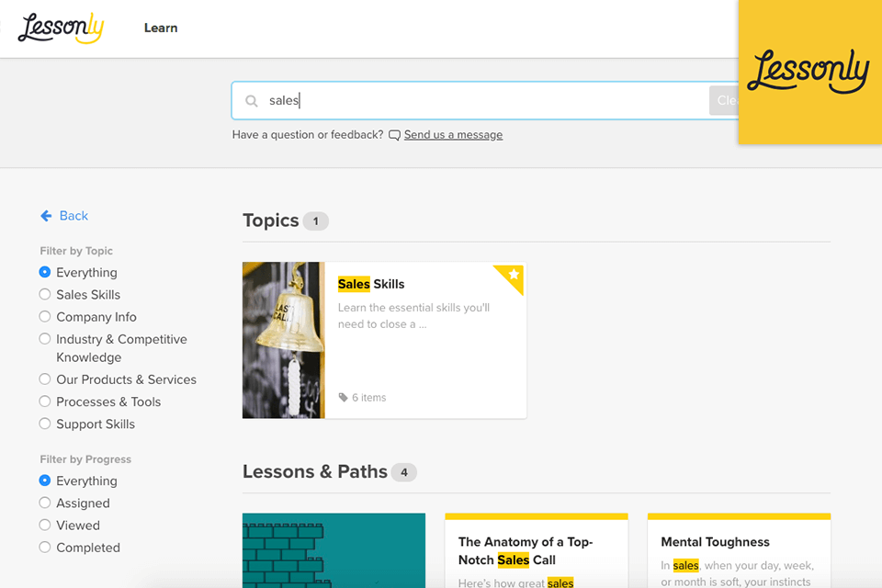This screenshot has width=882, height=588.
Task: Click the tag icon beside 6 items
Action: coord(344,398)
